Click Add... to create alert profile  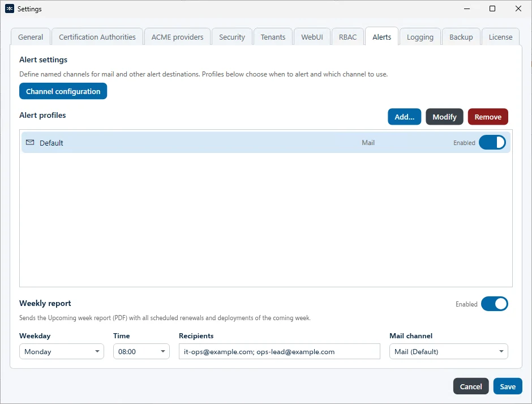(405, 117)
